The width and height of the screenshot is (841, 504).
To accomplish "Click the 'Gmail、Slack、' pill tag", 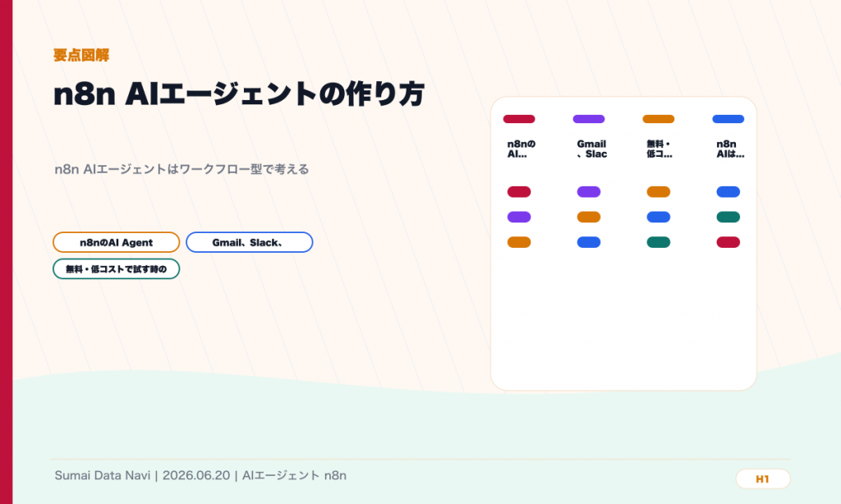I will tap(250, 242).
